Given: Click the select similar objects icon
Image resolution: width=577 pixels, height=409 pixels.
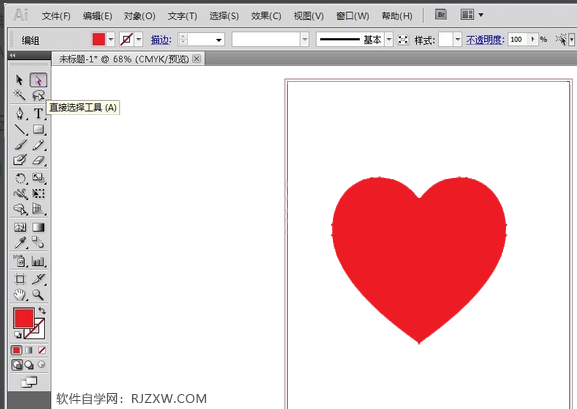Looking at the screenshot, I should click(562, 39).
